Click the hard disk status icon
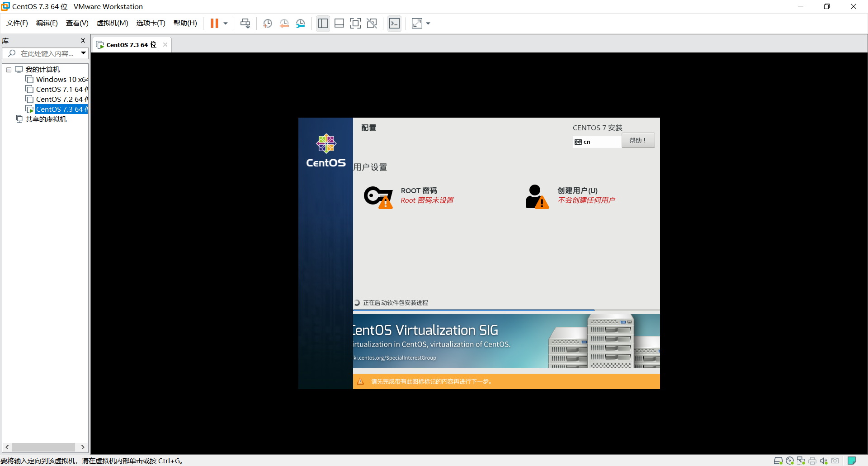 click(x=778, y=461)
